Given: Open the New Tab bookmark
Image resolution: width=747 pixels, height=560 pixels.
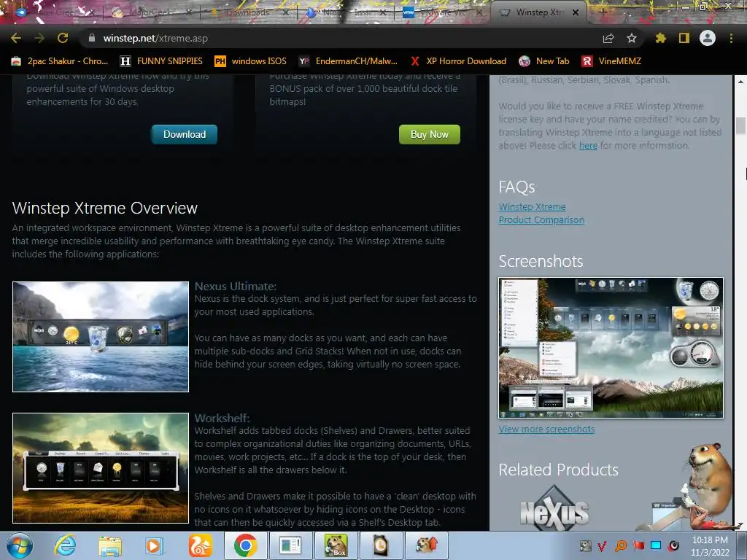Looking at the screenshot, I should coord(544,61).
